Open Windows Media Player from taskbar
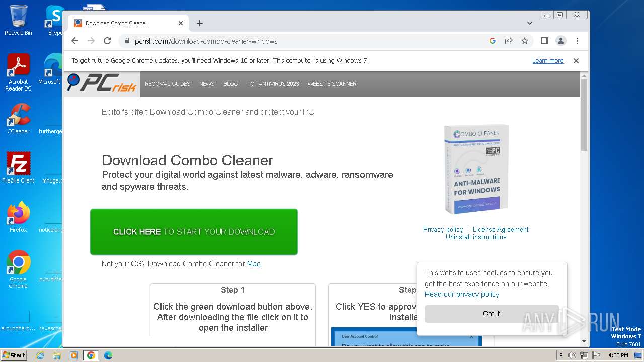Viewport: 644px width, 362px height. pos(74,355)
